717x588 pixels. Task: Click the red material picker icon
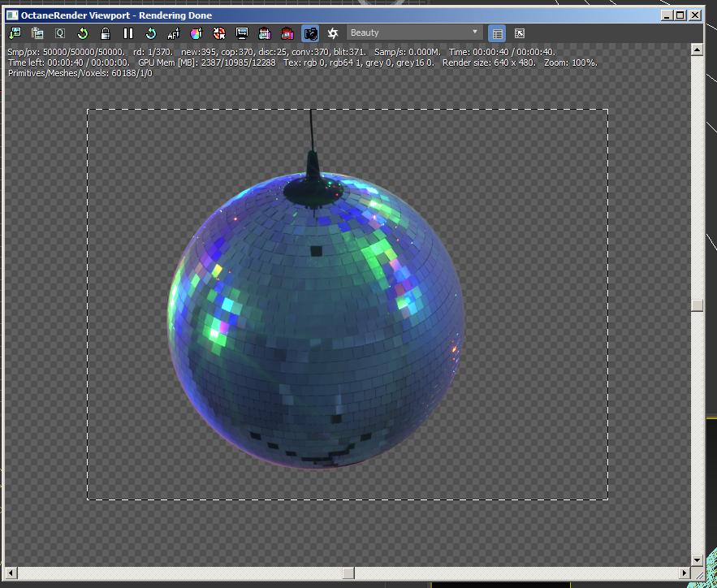[x=218, y=33]
